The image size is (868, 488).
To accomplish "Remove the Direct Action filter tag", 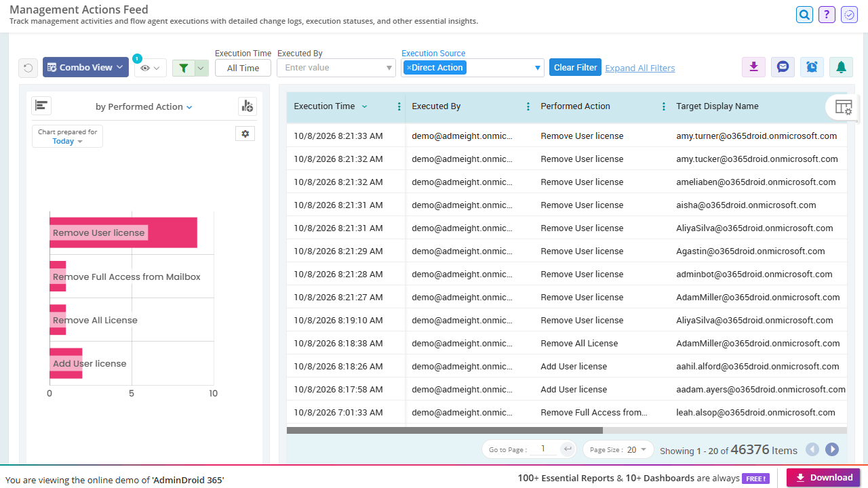I will (409, 68).
